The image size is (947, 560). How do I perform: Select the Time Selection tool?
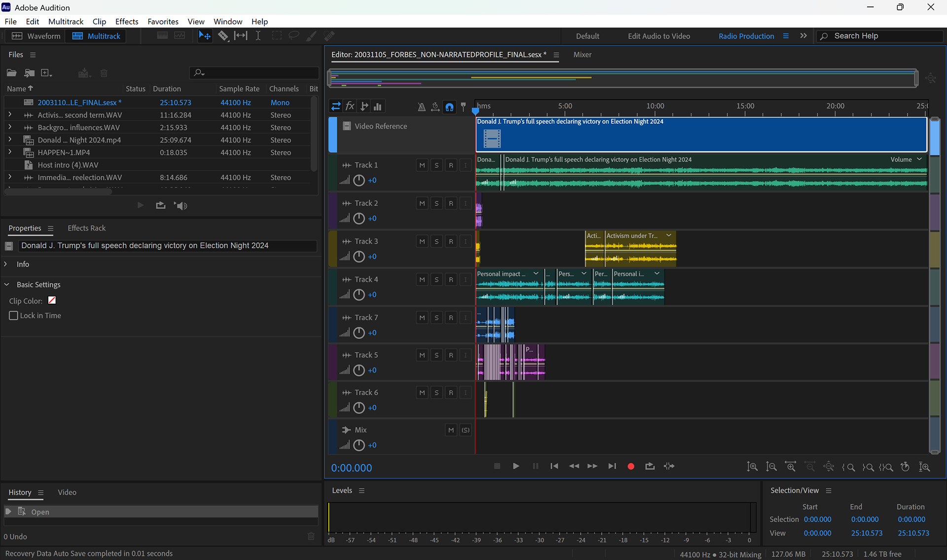click(258, 36)
